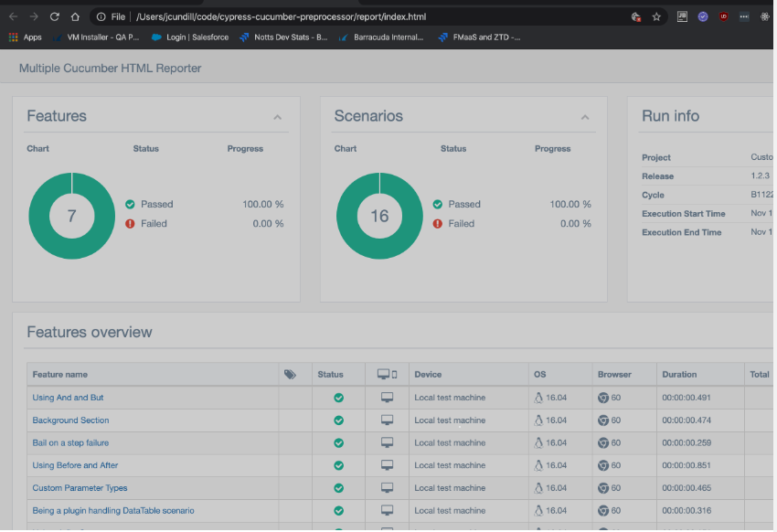The image size is (777, 532).
Task: Click Chrome browser icon in Custom Parameter Types row
Action: [603, 488]
